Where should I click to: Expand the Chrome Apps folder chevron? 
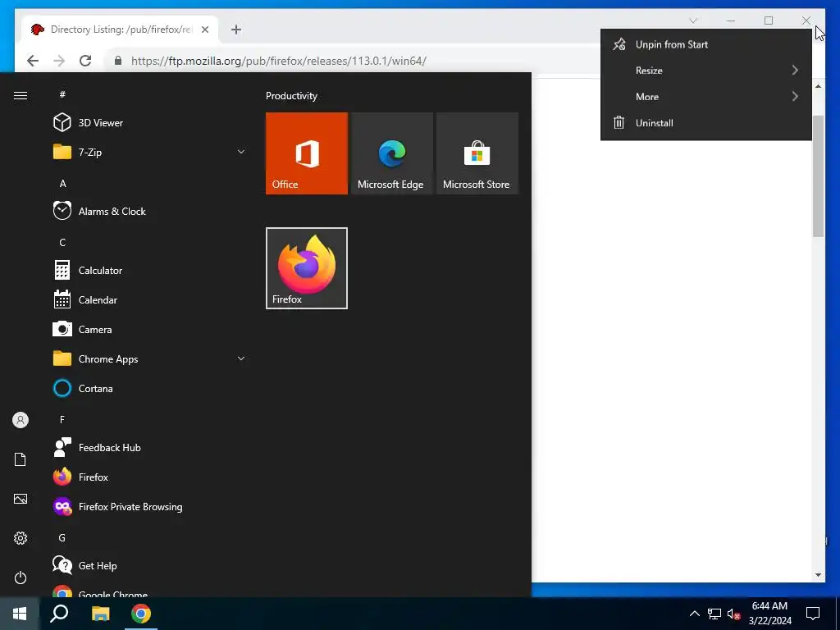click(x=241, y=358)
